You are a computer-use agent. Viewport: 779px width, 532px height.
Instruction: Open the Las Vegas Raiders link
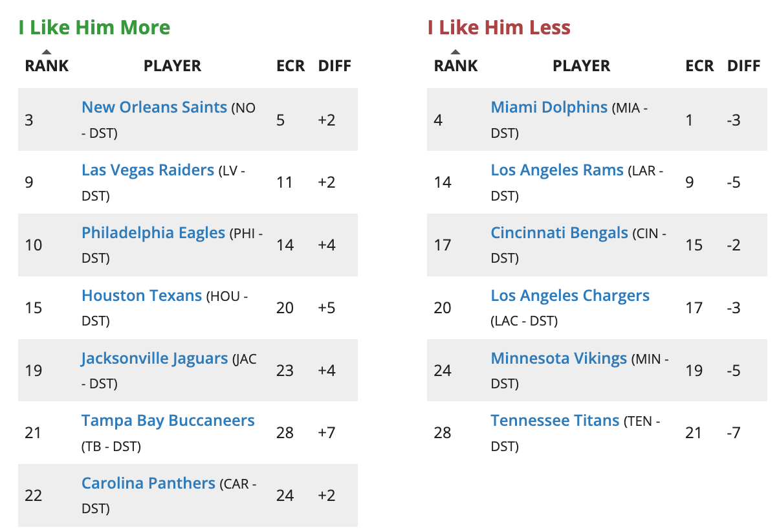(x=148, y=170)
